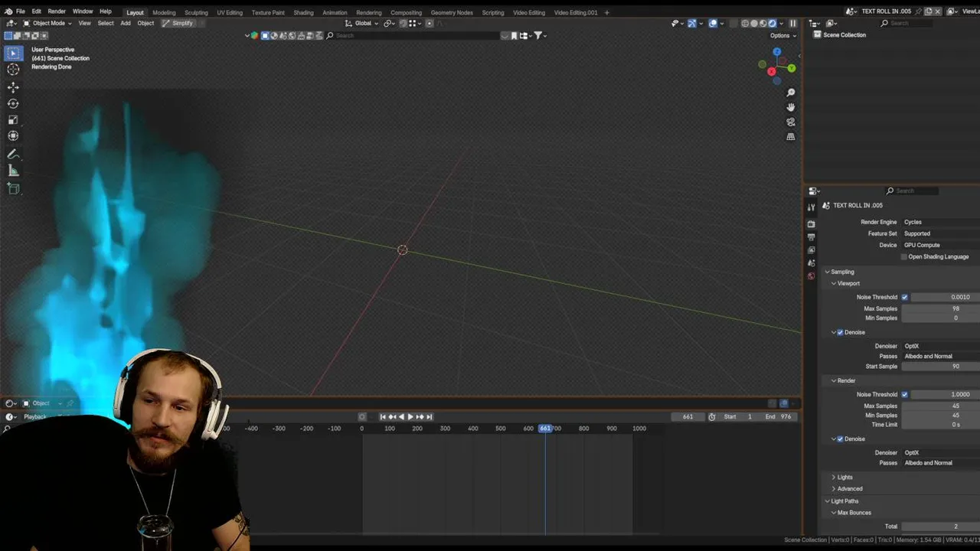Select the Annotate tool
This screenshot has height=551, width=980.
click(x=13, y=155)
